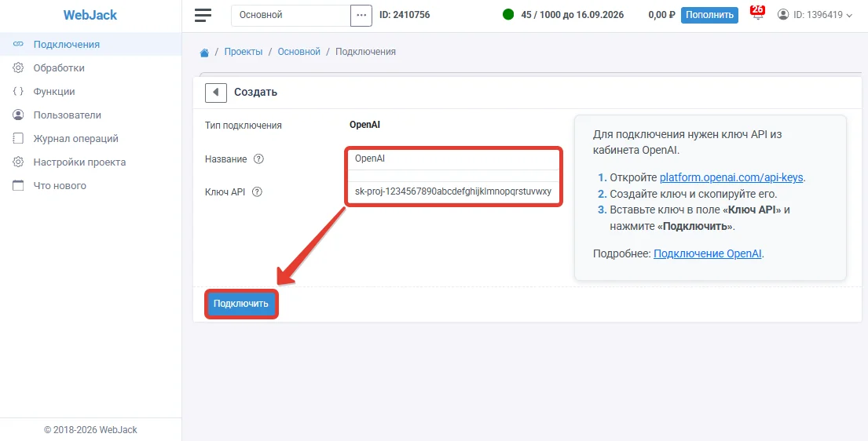Open the Подключение OpenAI help link
Screen dimensions: 868x441
point(708,254)
